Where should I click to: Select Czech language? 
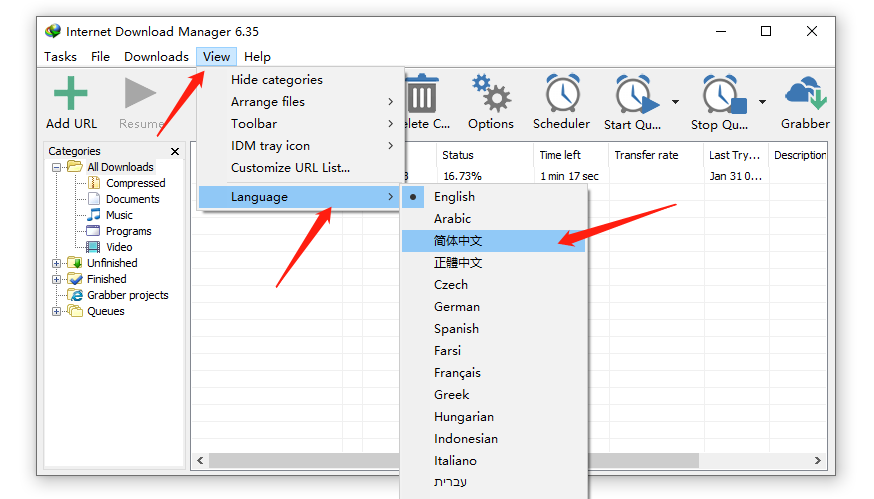(x=494, y=285)
